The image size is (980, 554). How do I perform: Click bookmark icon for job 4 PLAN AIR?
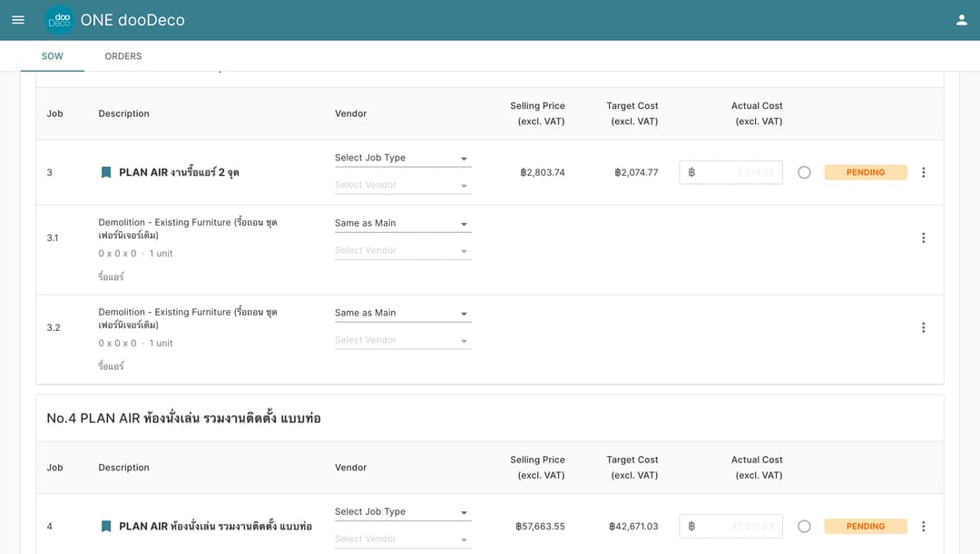click(x=106, y=526)
